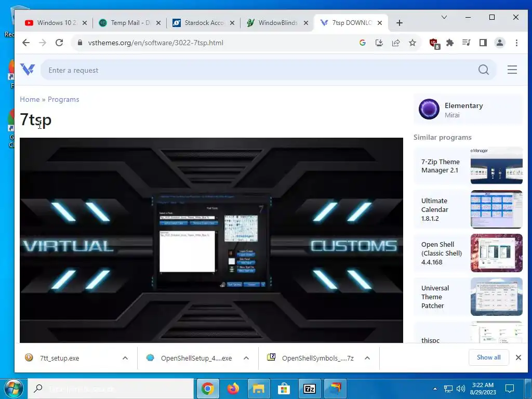The width and height of the screenshot is (532, 399).
Task: Go back to previous page
Action: click(x=26, y=43)
